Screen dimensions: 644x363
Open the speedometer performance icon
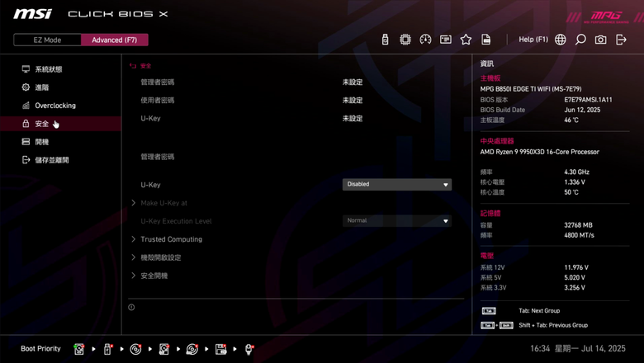click(x=425, y=40)
